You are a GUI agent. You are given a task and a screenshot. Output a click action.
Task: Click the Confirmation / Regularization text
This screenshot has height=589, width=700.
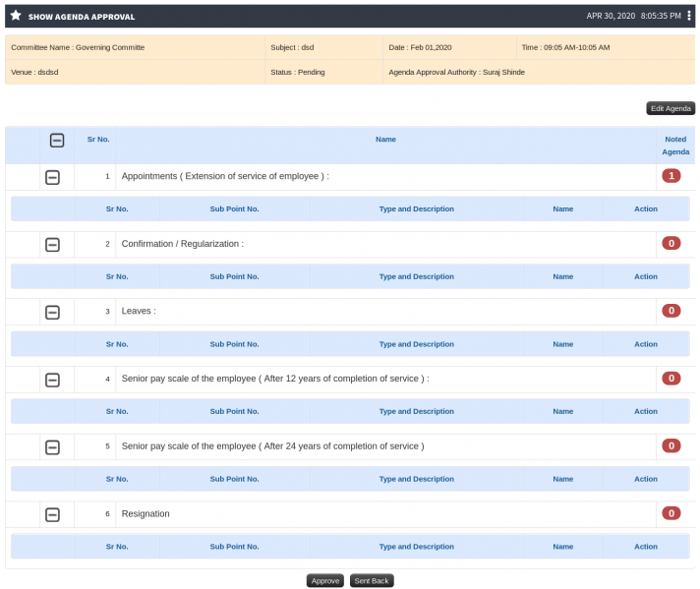point(183,244)
